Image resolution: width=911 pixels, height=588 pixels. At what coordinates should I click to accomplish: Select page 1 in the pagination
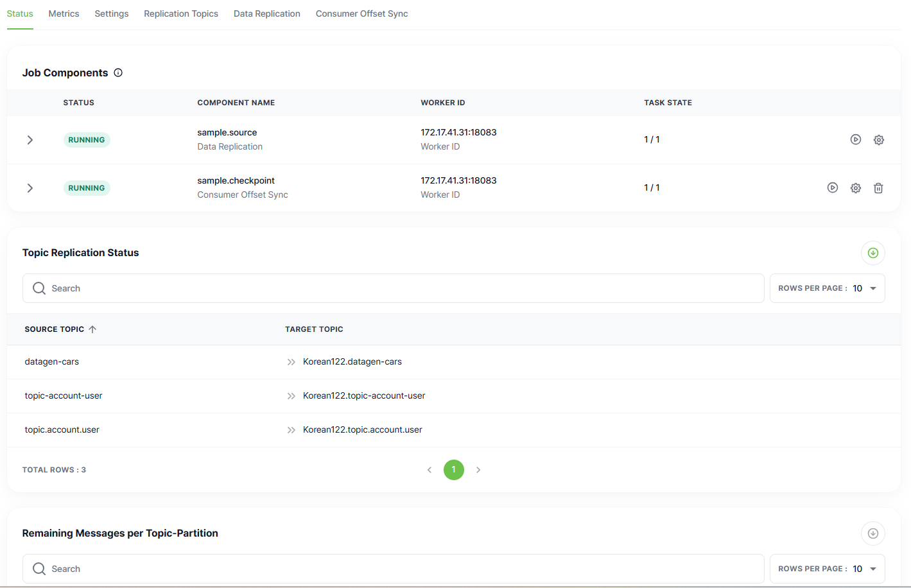(x=453, y=470)
